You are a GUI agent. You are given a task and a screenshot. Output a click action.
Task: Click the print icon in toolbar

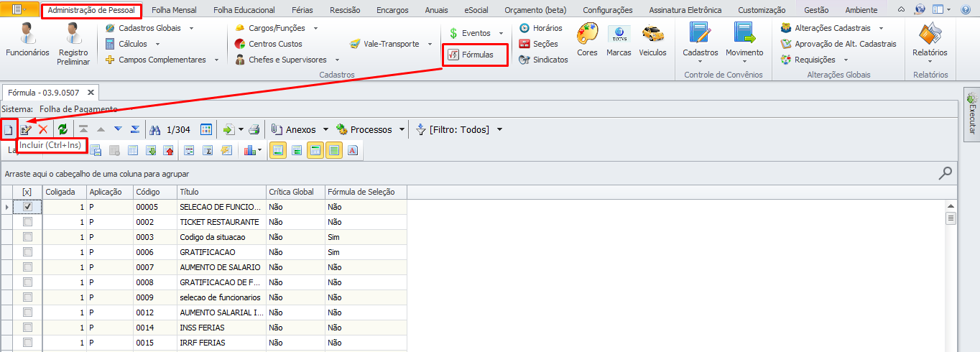click(254, 129)
